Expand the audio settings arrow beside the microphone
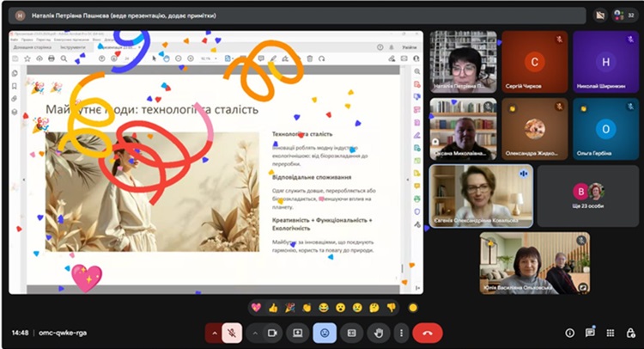The width and height of the screenshot is (644, 349). click(213, 333)
